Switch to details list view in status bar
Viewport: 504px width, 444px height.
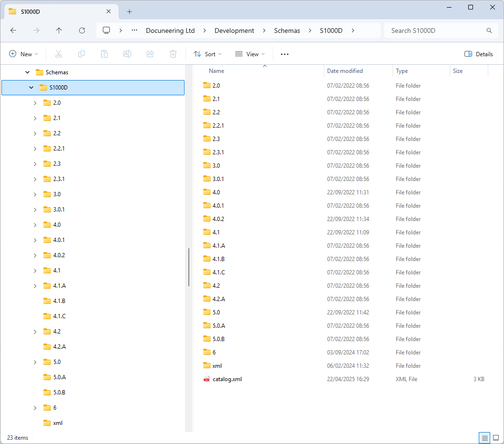(484, 438)
